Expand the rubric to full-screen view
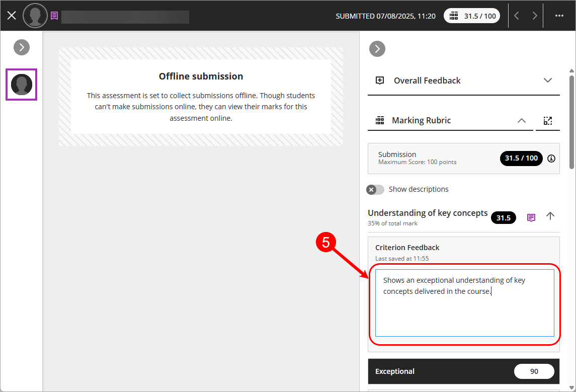This screenshot has width=576, height=392. [x=547, y=121]
